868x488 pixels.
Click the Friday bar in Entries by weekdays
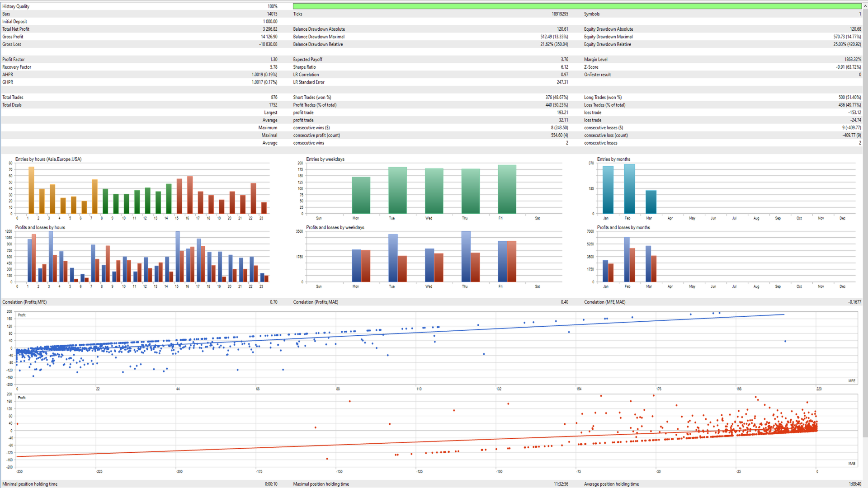[x=507, y=190]
